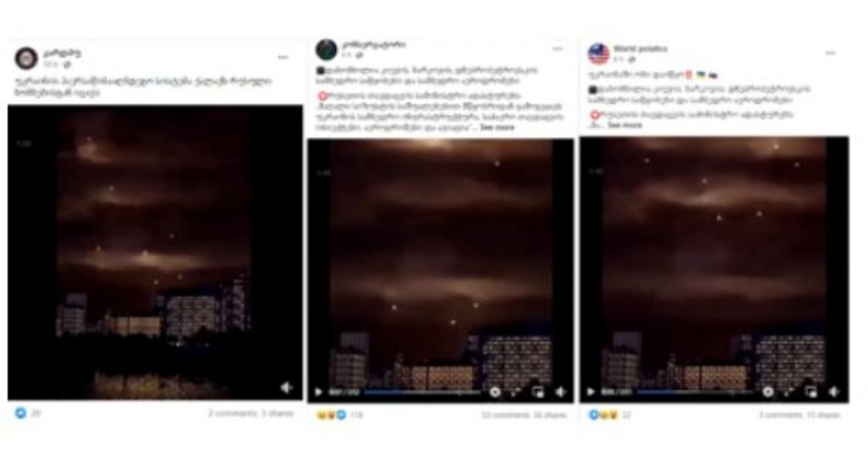The height and width of the screenshot is (453, 868).
Task: Click the World politics flag profile avatar
Action: pos(598,54)
